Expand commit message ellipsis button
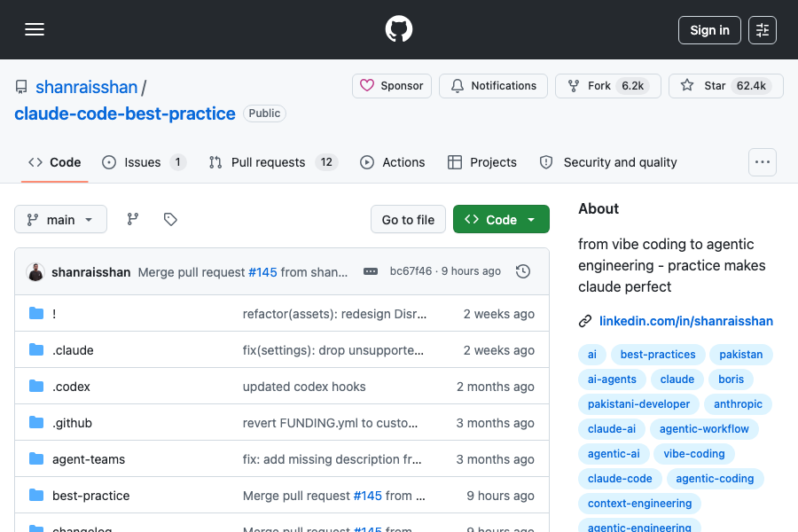Screen dimensions: 798x532 pos(371,271)
